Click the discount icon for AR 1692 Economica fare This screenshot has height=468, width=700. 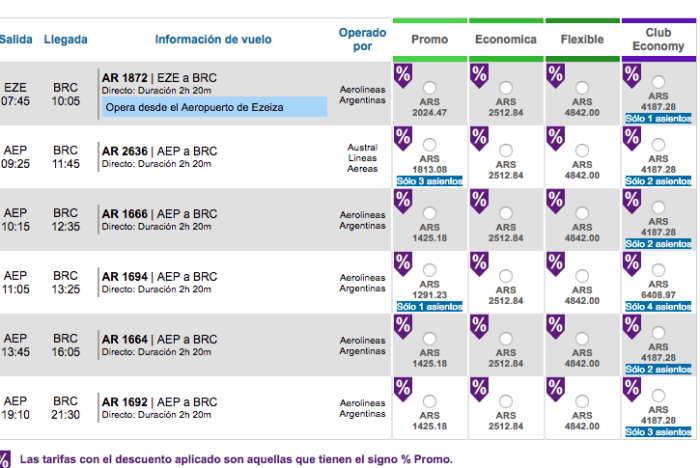(x=479, y=388)
